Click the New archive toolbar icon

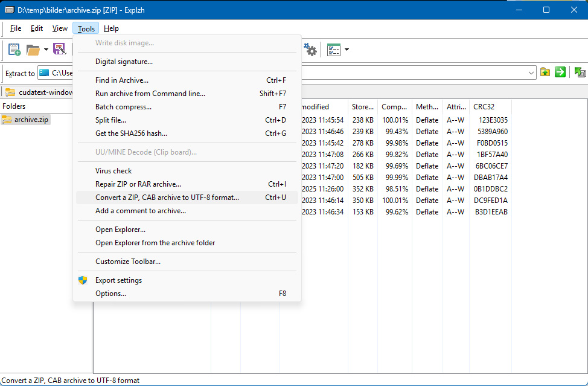coord(14,50)
